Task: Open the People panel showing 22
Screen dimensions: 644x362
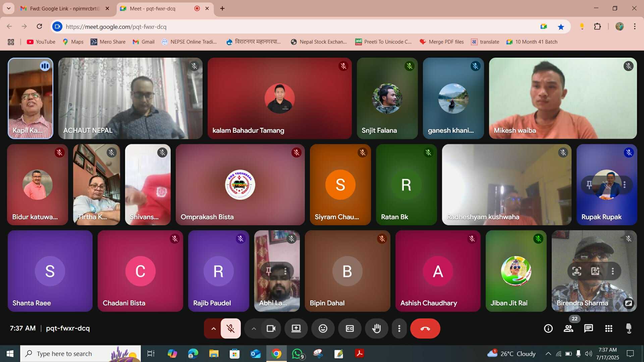Action: 568,328
